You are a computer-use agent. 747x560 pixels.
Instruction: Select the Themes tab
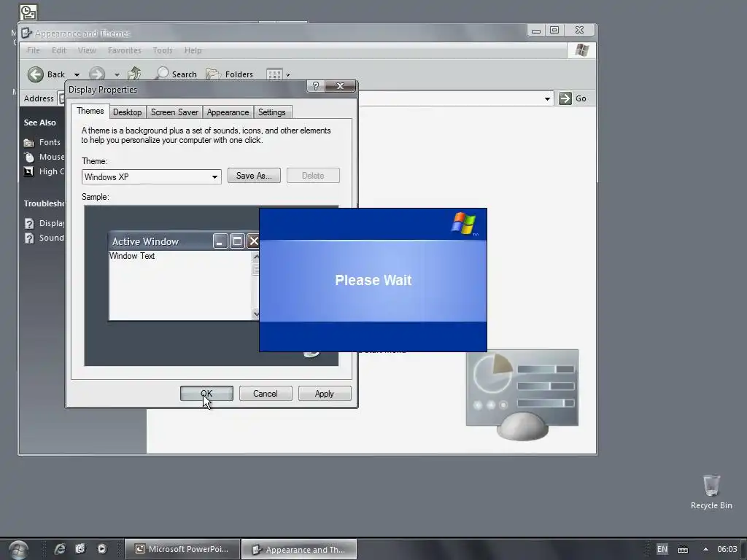tap(90, 111)
